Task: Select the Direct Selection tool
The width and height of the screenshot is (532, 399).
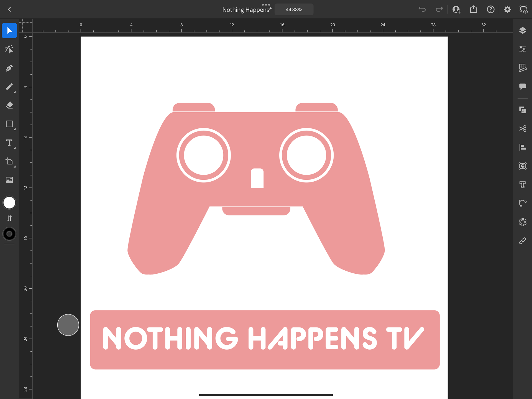Action: point(9,49)
